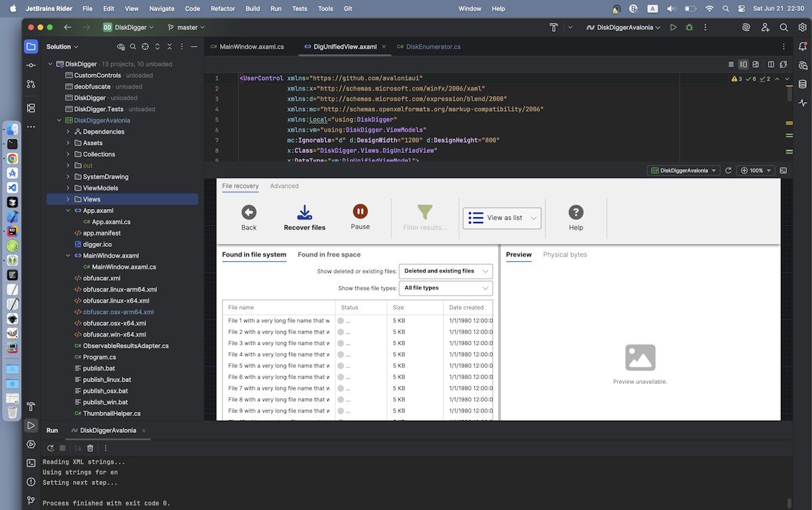
Task: Open the Terminal tool window icon
Action: (31, 463)
